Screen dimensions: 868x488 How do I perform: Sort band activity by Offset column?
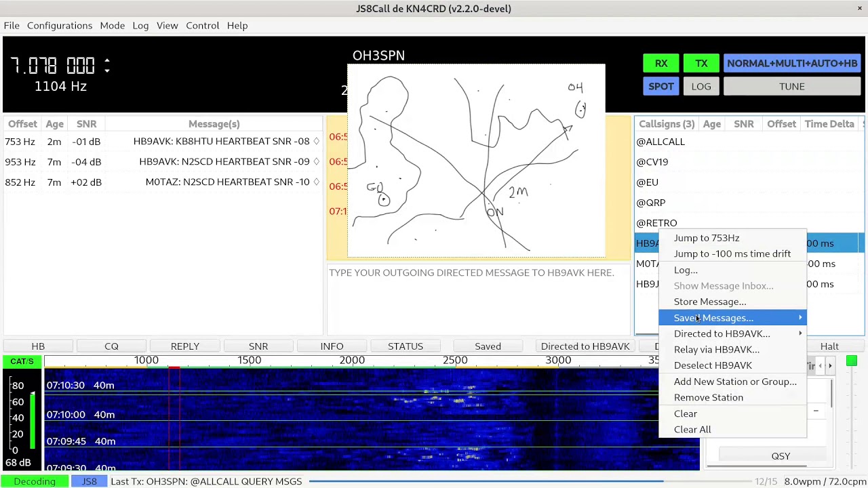[22, 124]
